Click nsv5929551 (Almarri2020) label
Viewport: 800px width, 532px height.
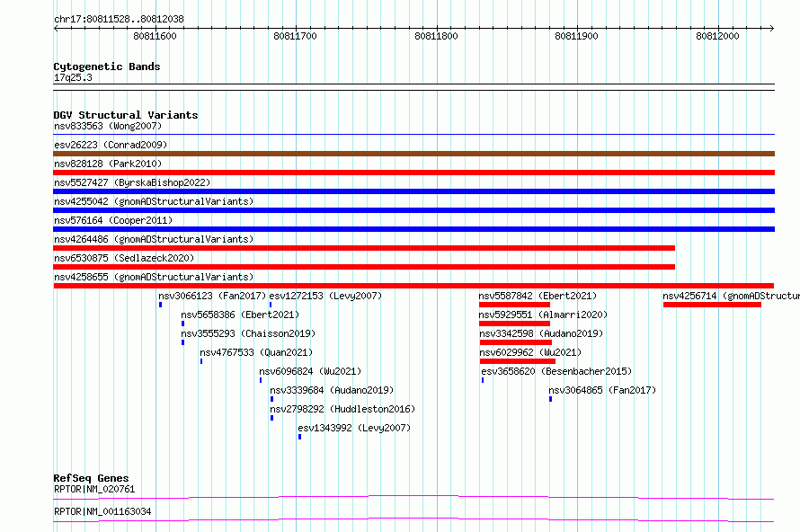coord(543,315)
